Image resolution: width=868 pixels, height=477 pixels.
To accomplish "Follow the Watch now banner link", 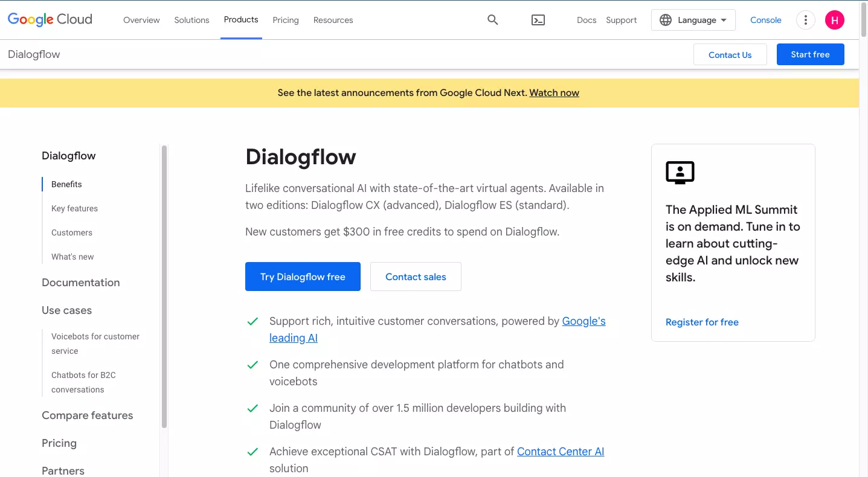I will tap(554, 92).
